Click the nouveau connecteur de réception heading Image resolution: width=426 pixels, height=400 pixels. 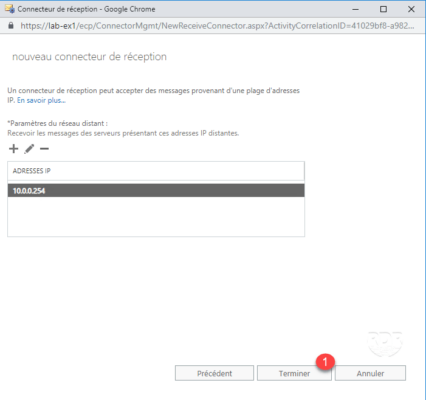point(89,57)
